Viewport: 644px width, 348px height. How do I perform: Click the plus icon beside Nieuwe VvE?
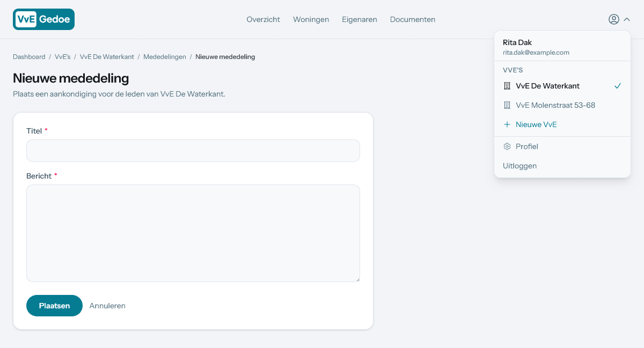point(507,124)
